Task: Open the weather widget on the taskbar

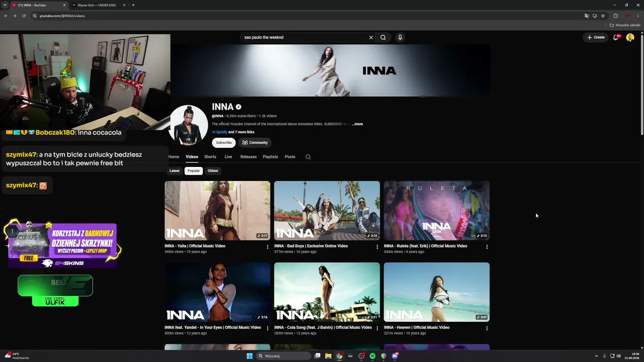Action: (17, 356)
